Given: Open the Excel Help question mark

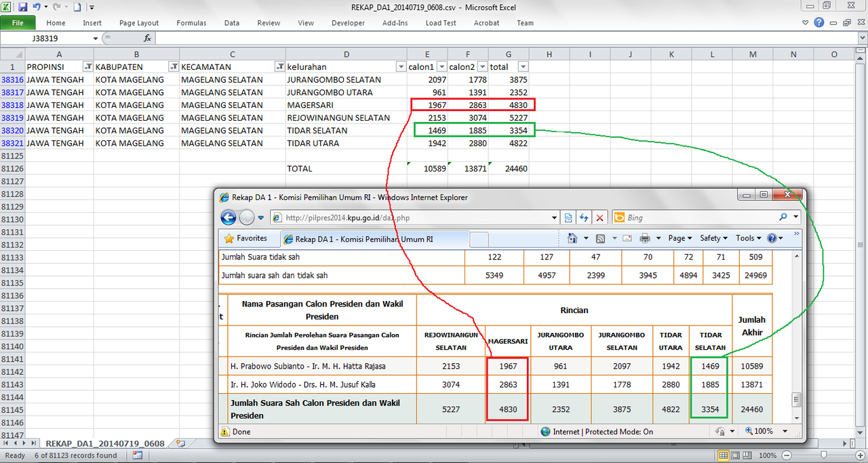Looking at the screenshot, I should [x=819, y=22].
